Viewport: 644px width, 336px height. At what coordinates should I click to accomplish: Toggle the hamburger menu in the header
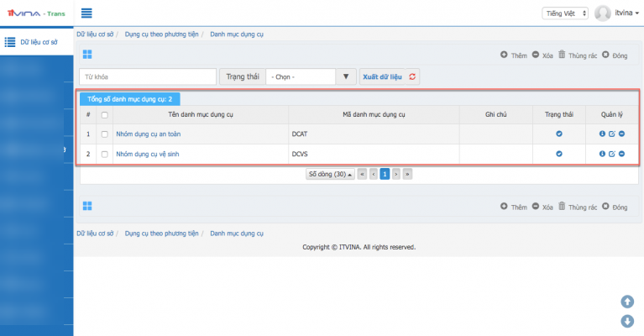tap(86, 13)
